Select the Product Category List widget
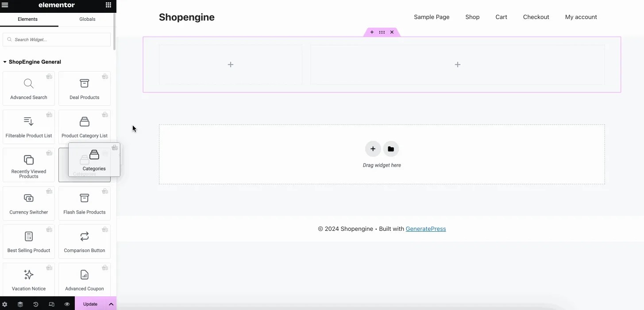Viewport: 644px width, 310px height. (85, 127)
